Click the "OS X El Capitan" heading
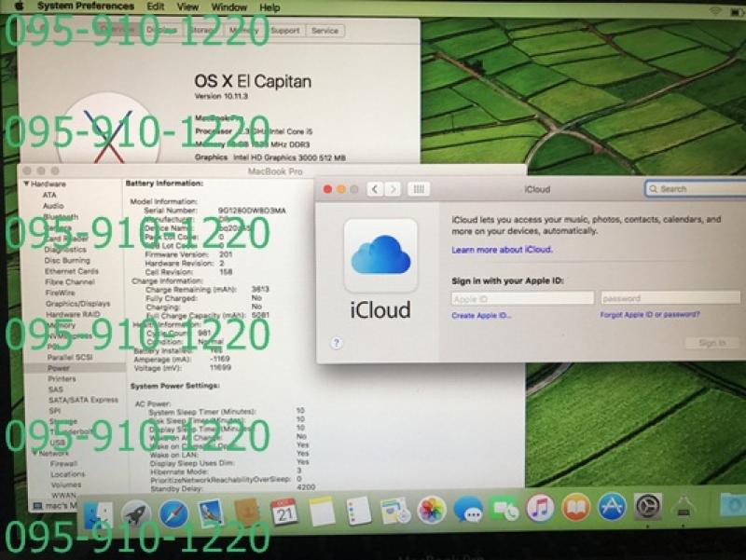The width and height of the screenshot is (746, 560). (253, 81)
